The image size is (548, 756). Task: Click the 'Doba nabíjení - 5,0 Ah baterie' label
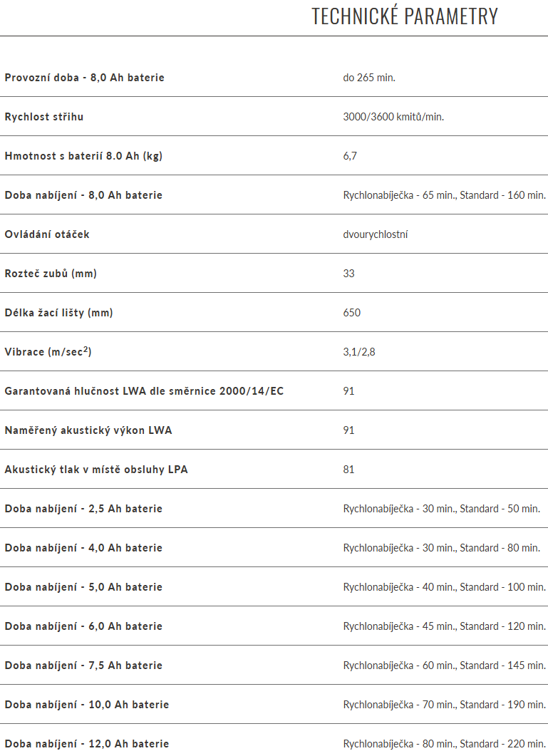point(83,586)
